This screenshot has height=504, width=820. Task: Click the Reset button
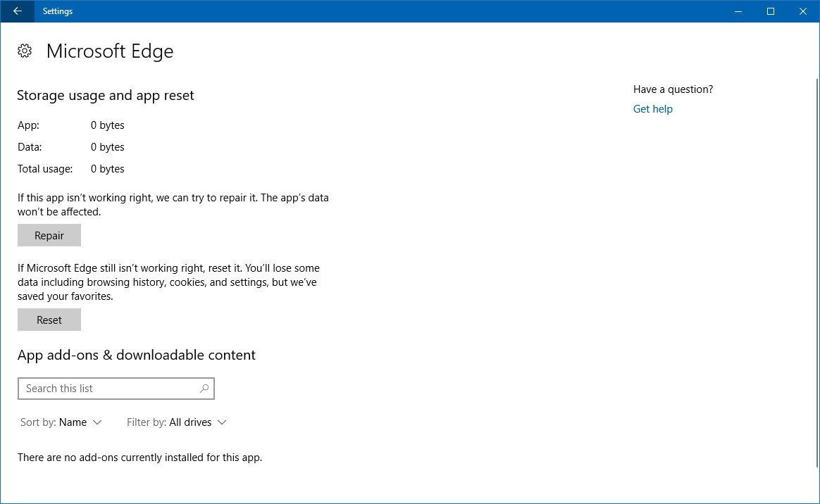point(49,320)
